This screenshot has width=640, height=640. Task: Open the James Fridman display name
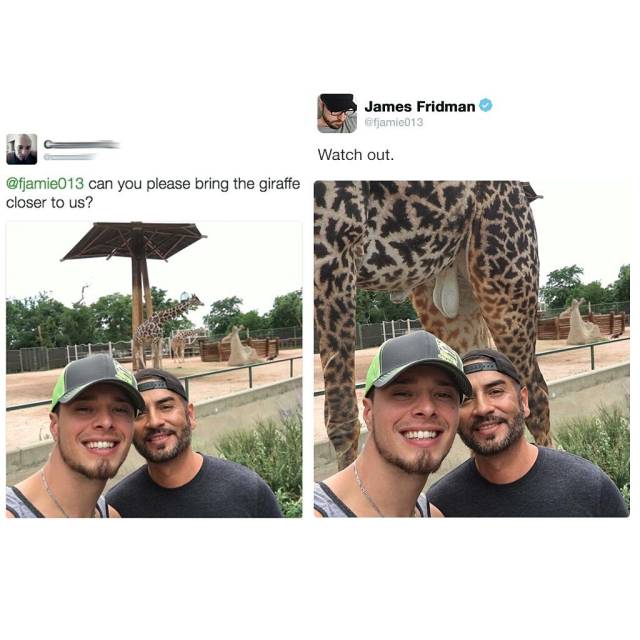pos(420,107)
